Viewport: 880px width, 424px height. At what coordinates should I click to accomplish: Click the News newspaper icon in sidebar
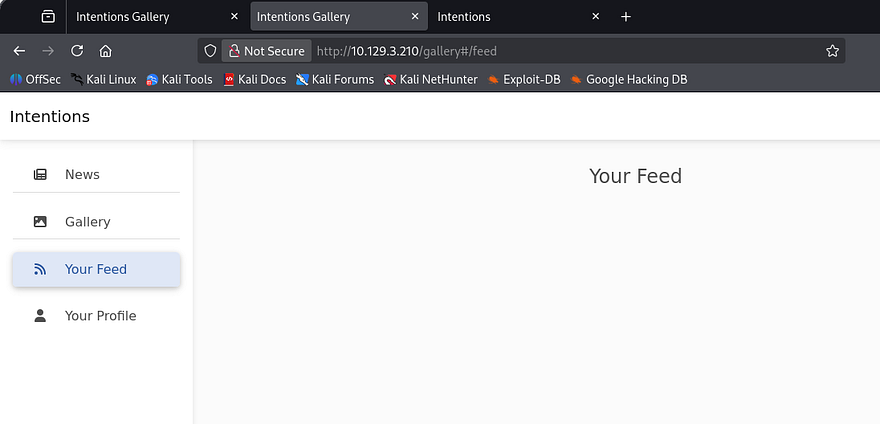coord(40,174)
